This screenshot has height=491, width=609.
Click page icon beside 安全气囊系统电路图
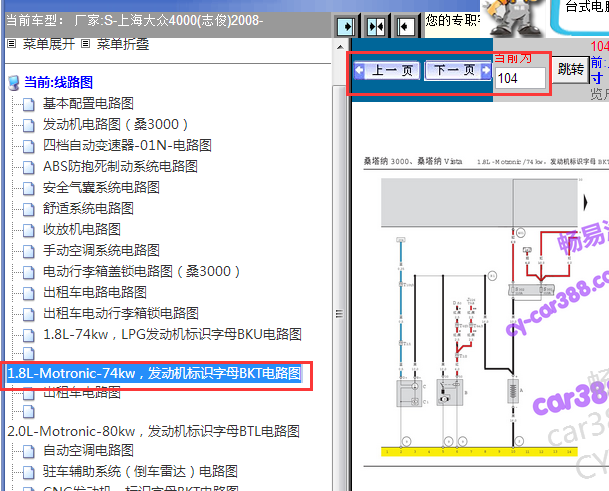[x=28, y=188]
